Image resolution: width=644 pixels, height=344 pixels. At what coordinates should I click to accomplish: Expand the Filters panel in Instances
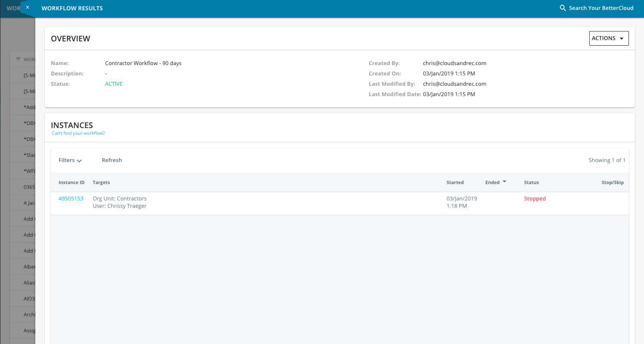(69, 160)
